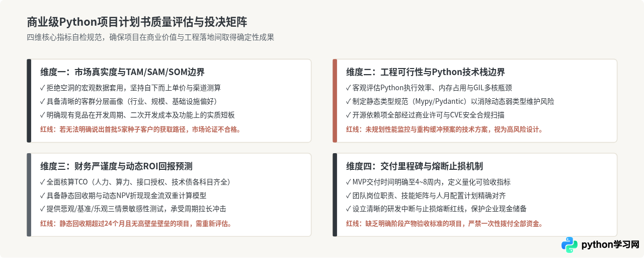Click the python学习网 brand text
The height and width of the screenshot is (258, 644).
(610, 245)
